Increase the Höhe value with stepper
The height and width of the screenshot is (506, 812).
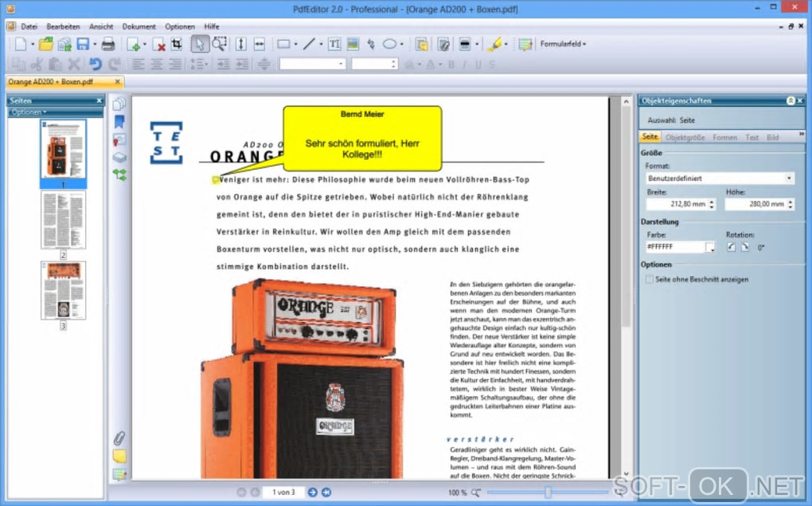(x=791, y=201)
